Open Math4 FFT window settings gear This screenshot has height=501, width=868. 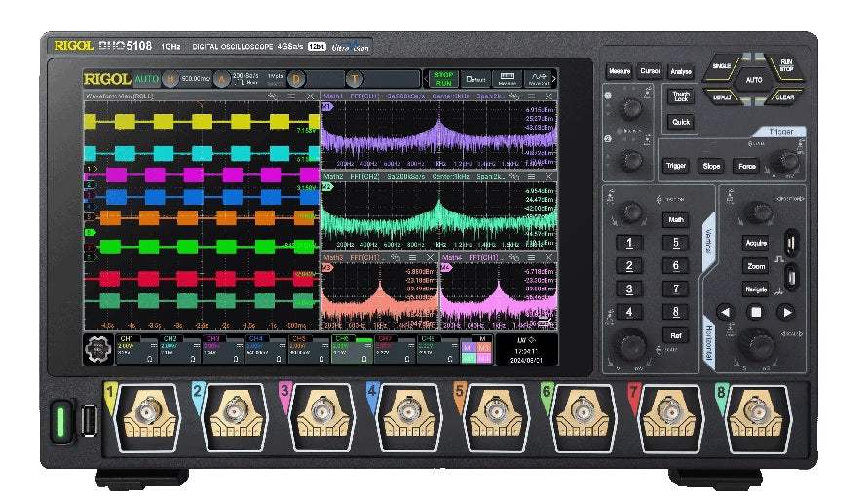tap(514, 258)
